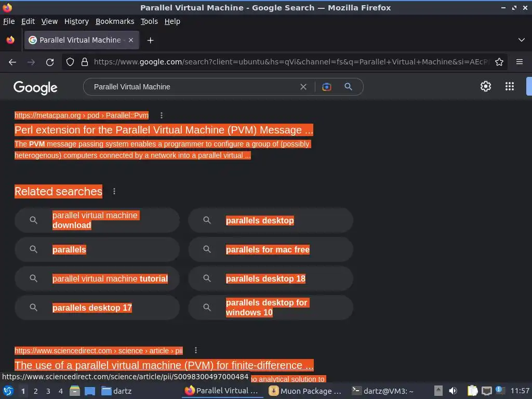Reload the current page
Image resolution: width=532 pixels, height=399 pixels.
50,62
